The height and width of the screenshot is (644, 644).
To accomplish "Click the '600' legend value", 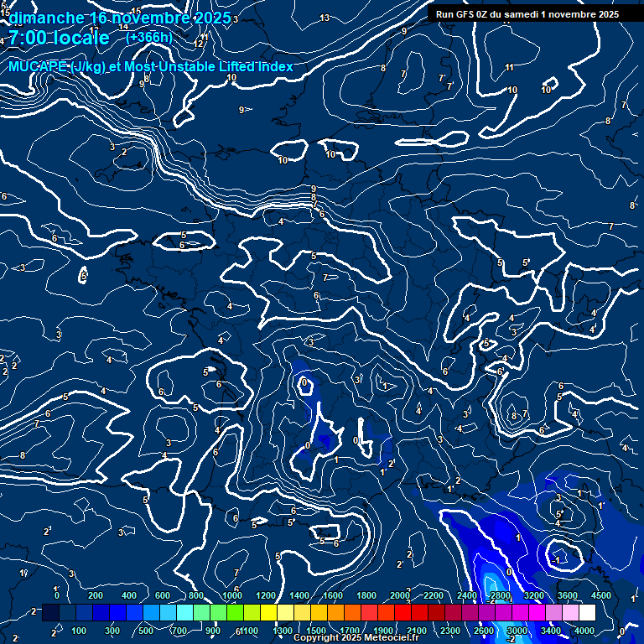I will point(163,595).
